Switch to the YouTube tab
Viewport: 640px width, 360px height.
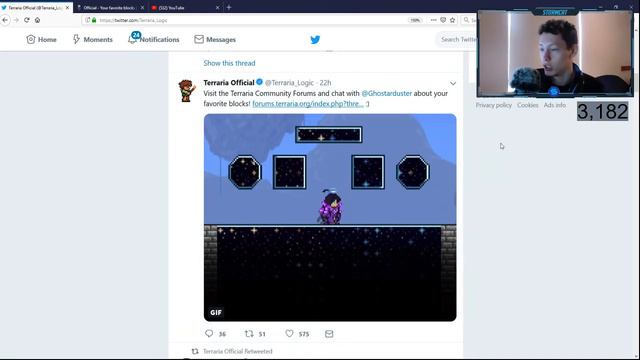pyautogui.click(x=184, y=7)
